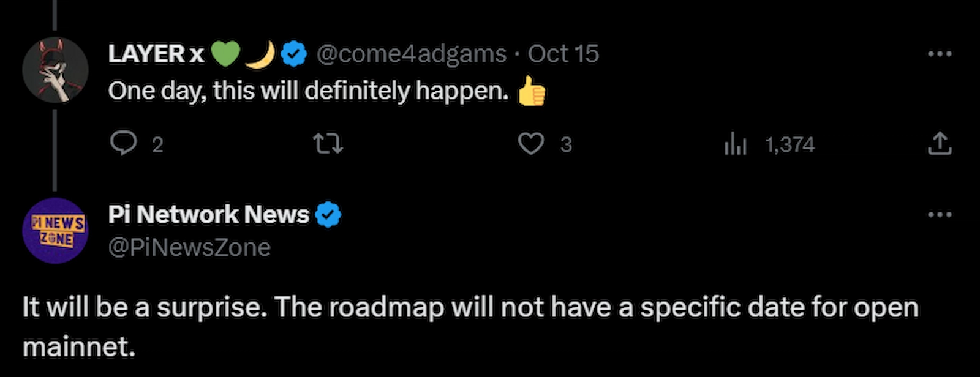Open more options for the LAYER x reply
980x377 pixels.
pyautogui.click(x=940, y=54)
